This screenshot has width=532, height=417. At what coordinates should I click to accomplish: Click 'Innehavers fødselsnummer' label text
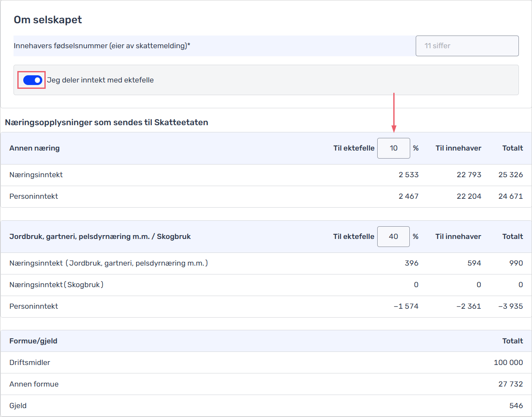(102, 46)
